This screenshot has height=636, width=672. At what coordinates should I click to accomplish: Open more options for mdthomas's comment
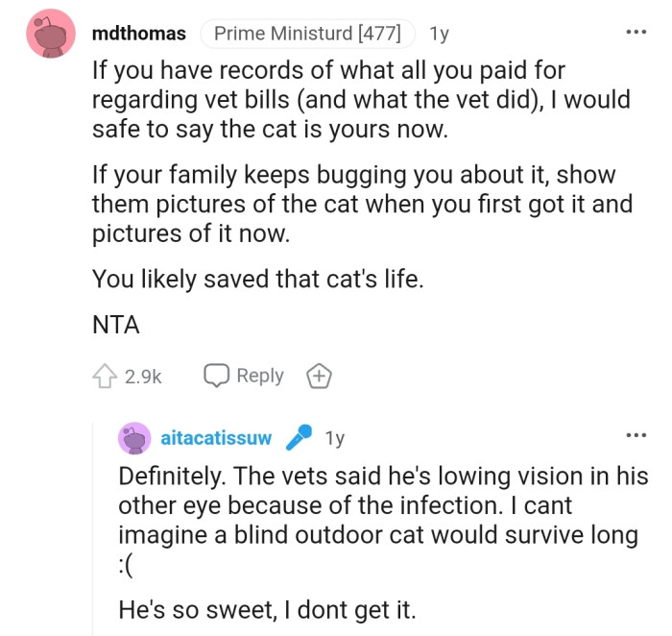[636, 33]
